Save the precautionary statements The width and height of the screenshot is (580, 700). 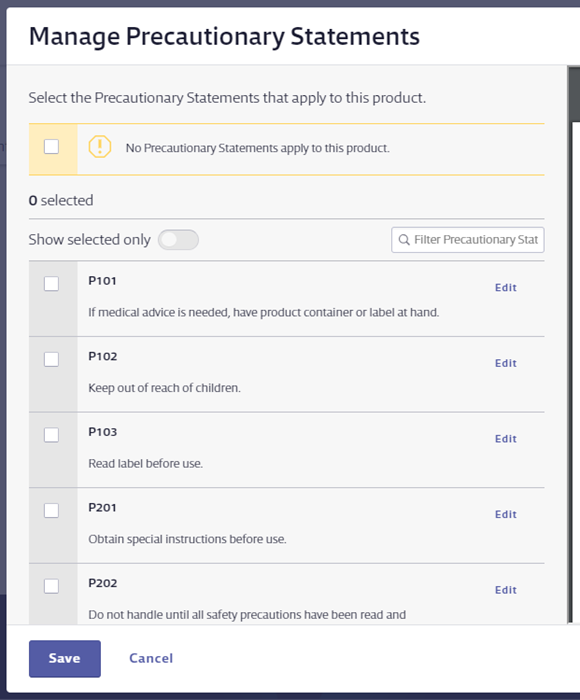pos(65,658)
